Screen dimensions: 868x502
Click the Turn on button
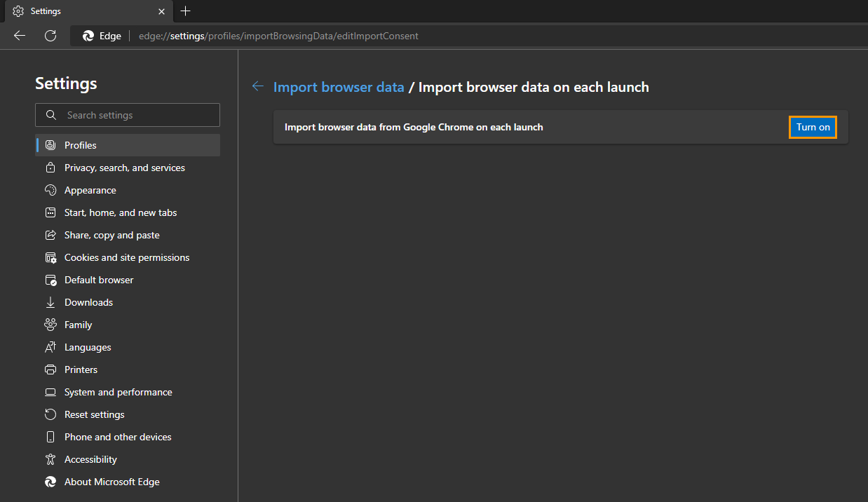pos(813,127)
